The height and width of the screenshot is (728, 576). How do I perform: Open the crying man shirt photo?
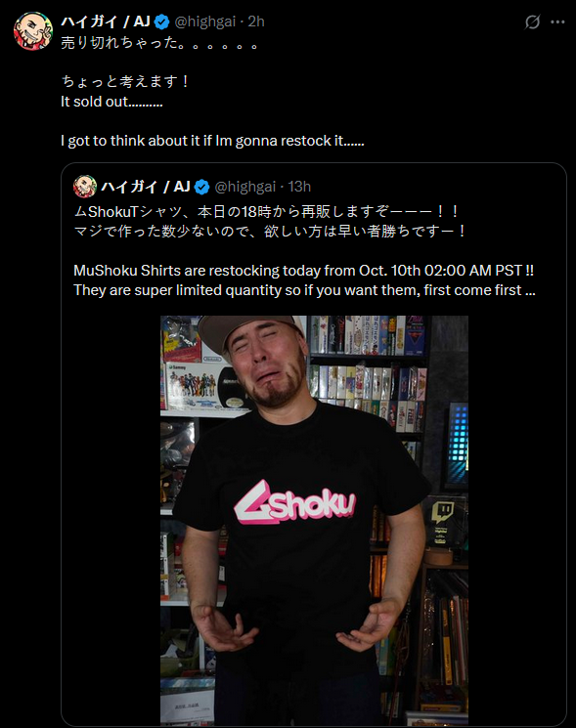(315, 520)
